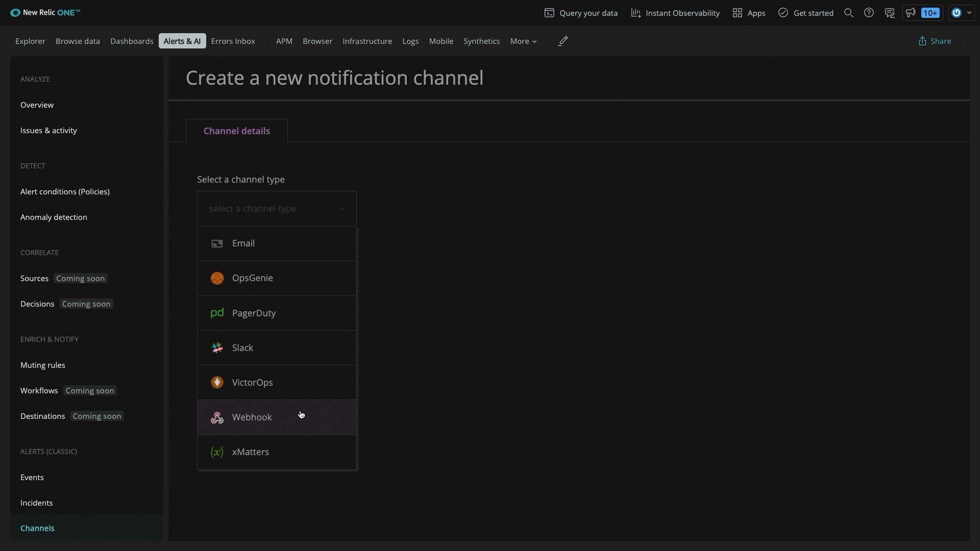Choose PagerDuty channel type
Screen dimensions: 980x551
(x=277, y=313)
